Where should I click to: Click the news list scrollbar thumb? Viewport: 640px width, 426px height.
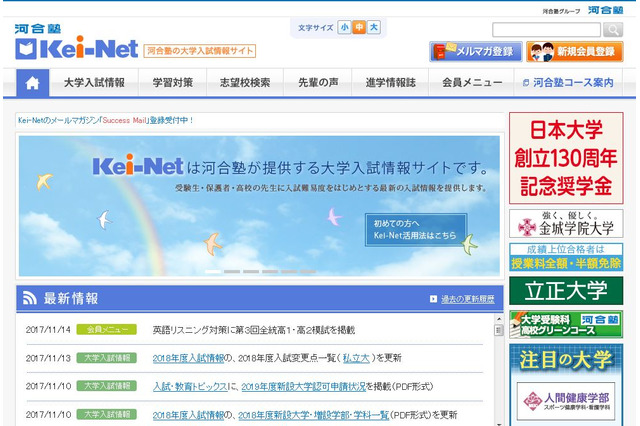click(x=499, y=330)
